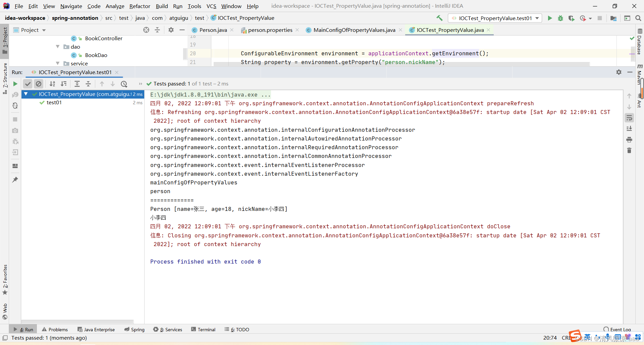
Task: Click the Restore Layout icon
Action: point(15,166)
